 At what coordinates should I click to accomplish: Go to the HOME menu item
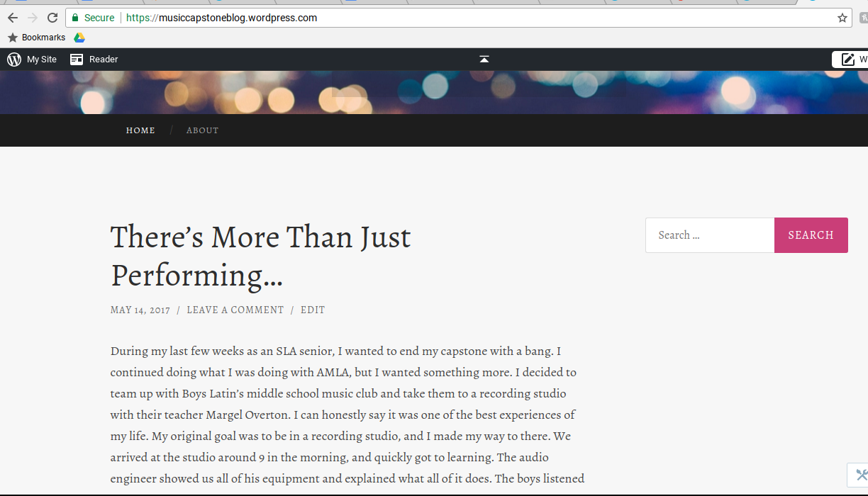point(140,130)
